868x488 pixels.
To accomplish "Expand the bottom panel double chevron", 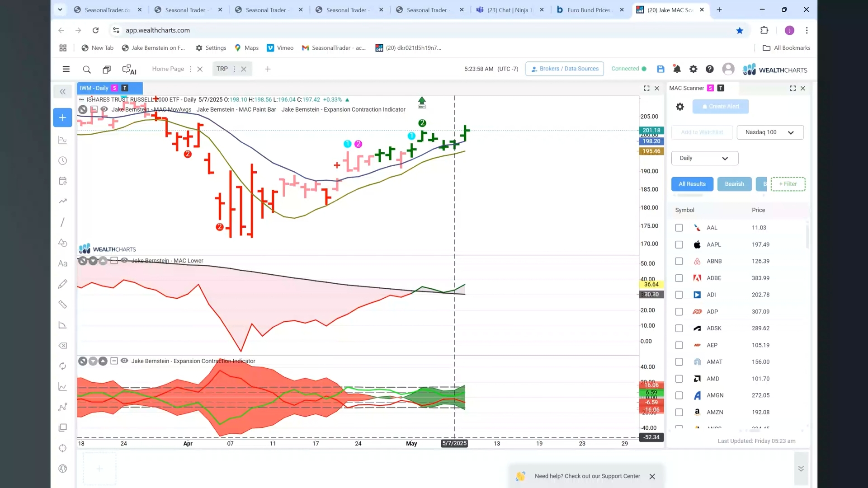I will [x=801, y=469].
